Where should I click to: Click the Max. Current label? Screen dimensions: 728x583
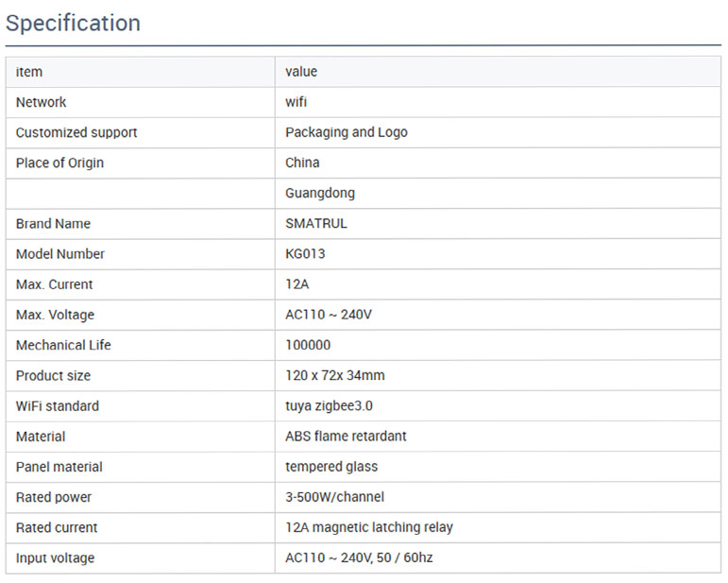point(54,284)
